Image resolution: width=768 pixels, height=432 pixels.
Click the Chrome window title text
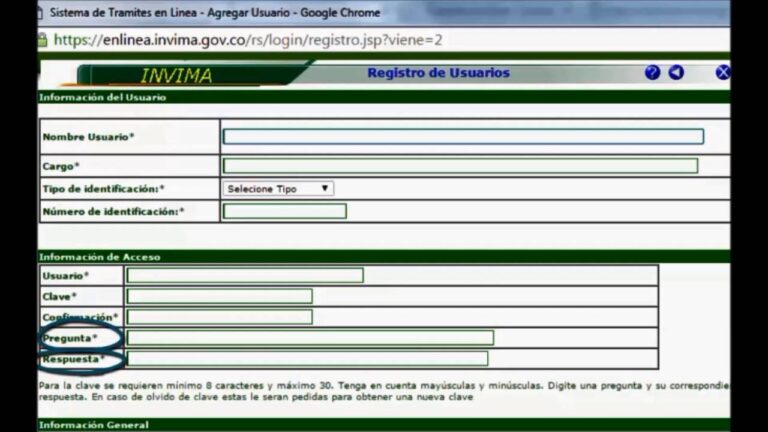click(215, 13)
